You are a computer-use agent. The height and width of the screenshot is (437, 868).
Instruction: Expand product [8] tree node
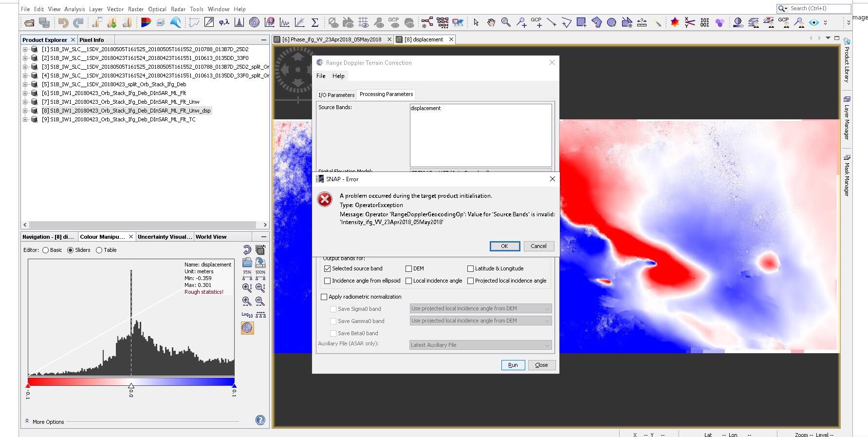[x=25, y=111]
